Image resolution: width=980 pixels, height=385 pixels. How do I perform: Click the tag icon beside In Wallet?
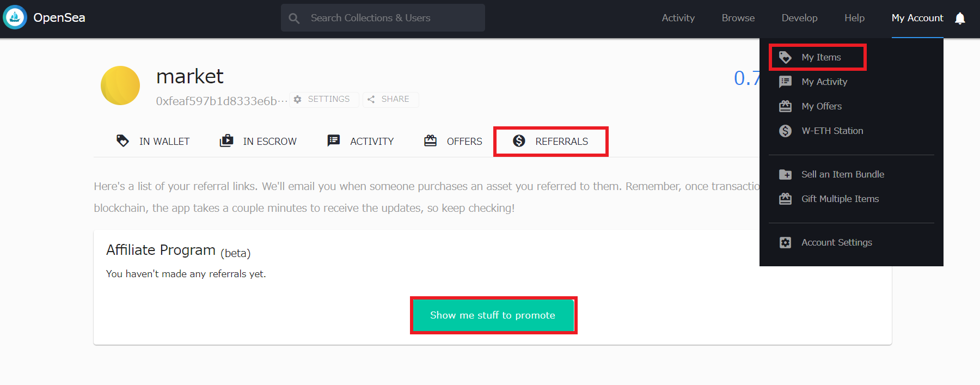(x=122, y=140)
